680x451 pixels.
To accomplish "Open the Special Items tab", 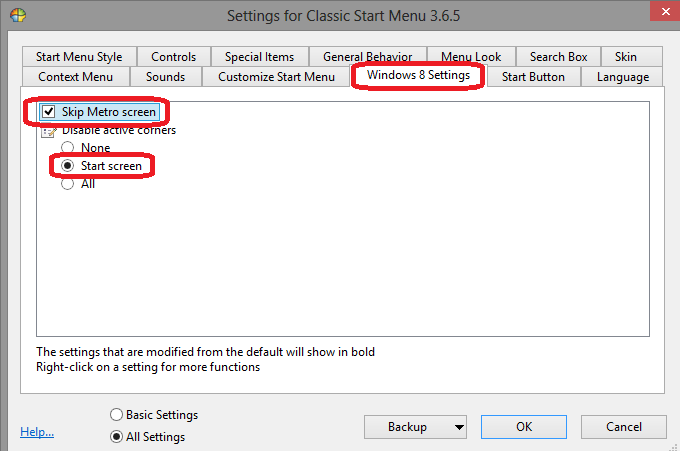I will coord(259,57).
